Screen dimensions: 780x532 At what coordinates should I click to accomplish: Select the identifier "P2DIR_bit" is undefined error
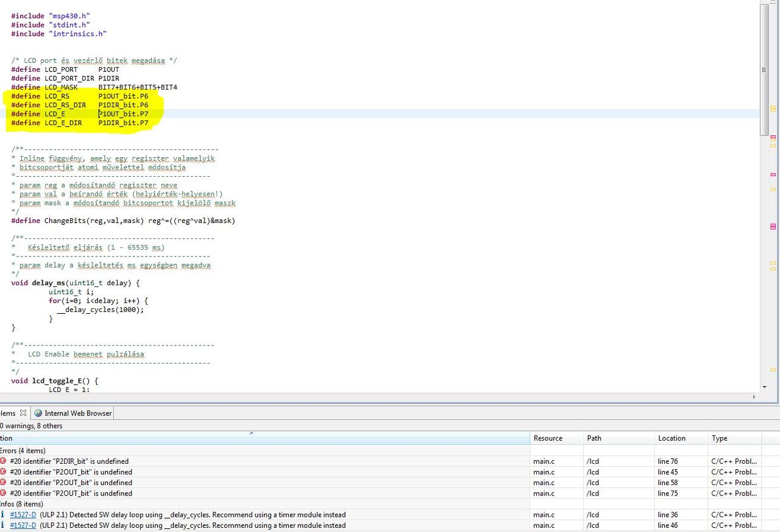[69, 461]
